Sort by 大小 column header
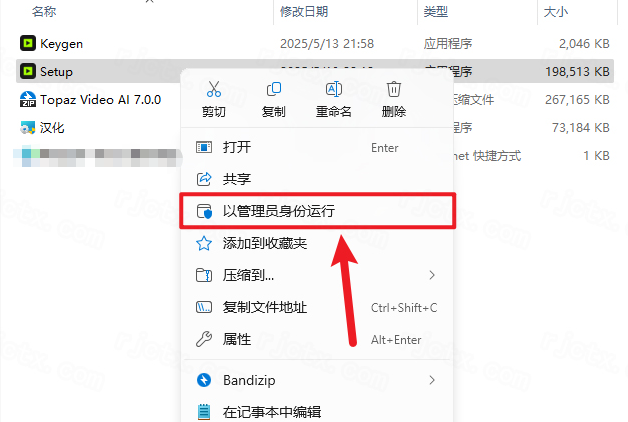 point(556,11)
